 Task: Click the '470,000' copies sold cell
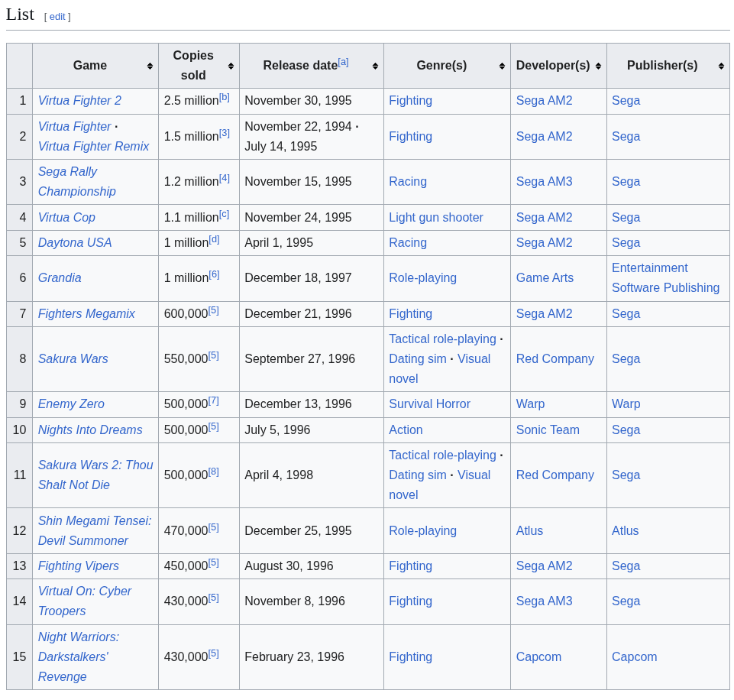pyautogui.click(x=199, y=531)
